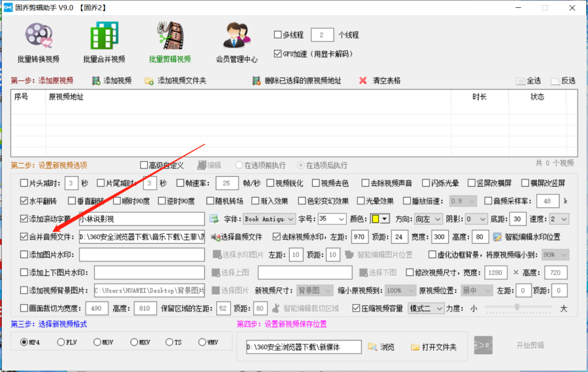Open the 字体 font dropdown
This screenshot has height=372, width=588.
tap(268, 219)
